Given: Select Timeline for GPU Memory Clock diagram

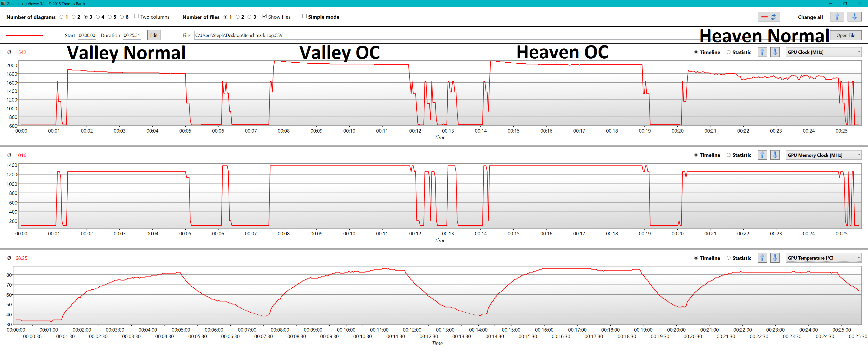Looking at the screenshot, I should click(696, 155).
